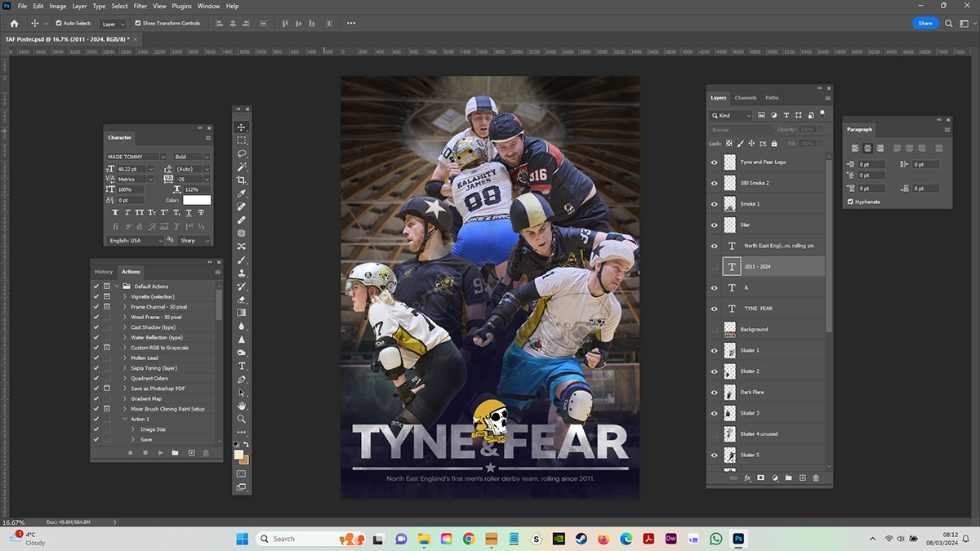The width and height of the screenshot is (980, 551).
Task: Toggle the Hyphenate checkbox
Action: [x=850, y=202]
